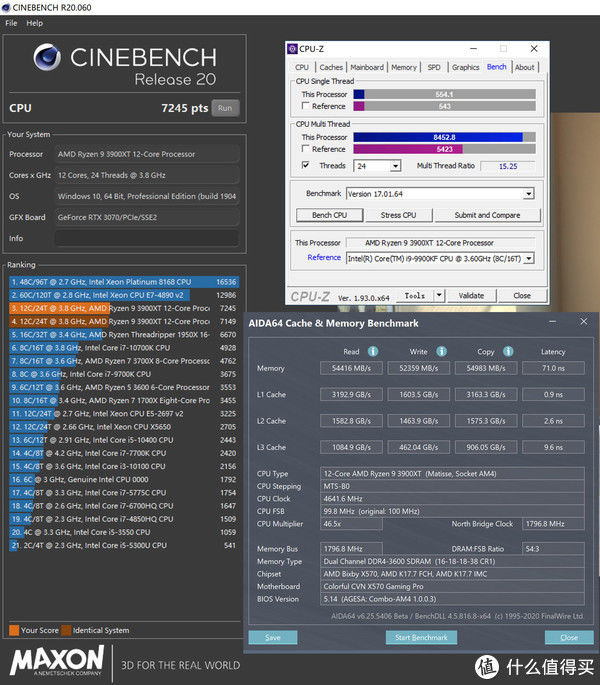
Task: Click the L1 Cache Read 3192.9 GB/s field
Action: tap(351, 394)
